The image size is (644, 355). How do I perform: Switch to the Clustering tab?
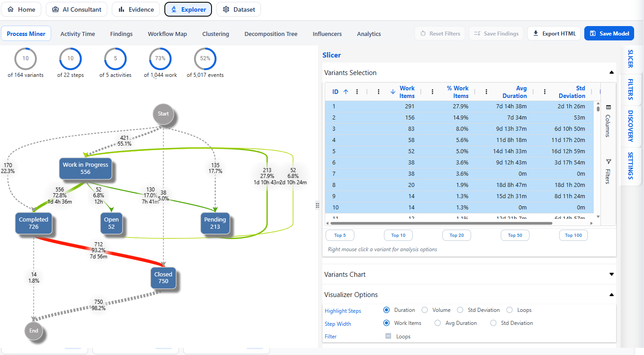[216, 33]
